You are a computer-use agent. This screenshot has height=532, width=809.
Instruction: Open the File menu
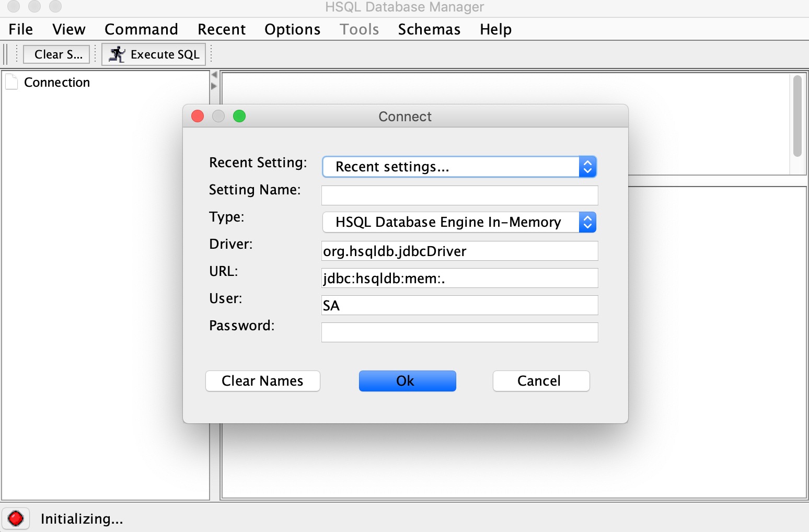coord(21,29)
